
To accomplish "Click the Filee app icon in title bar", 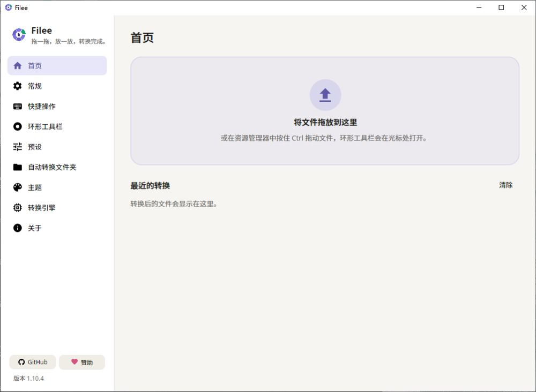I will (9, 7).
